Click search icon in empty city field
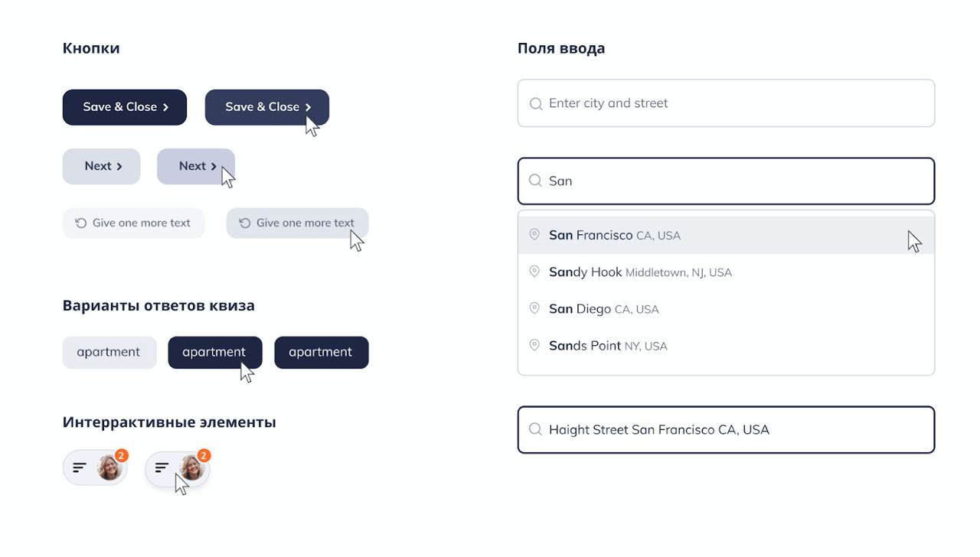980x557 pixels. [536, 103]
